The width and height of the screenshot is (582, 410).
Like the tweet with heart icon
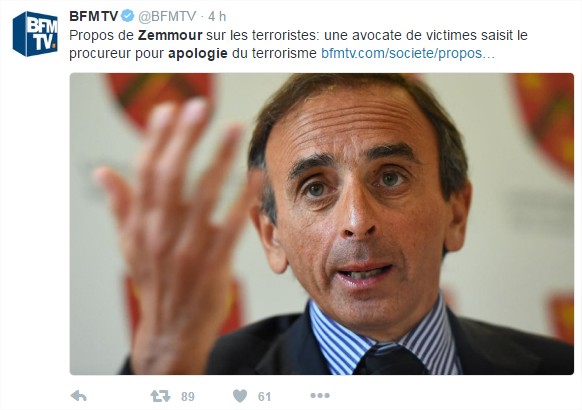click(x=240, y=396)
